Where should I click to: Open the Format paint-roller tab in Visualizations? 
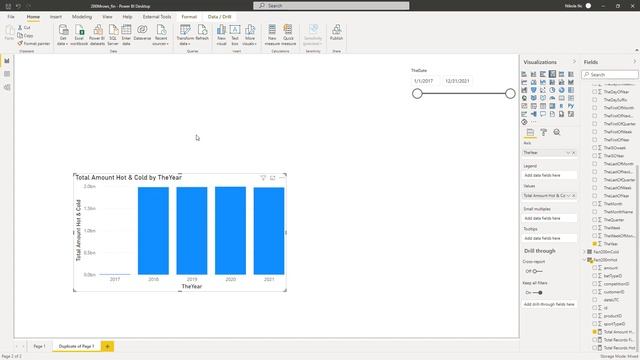click(x=544, y=132)
